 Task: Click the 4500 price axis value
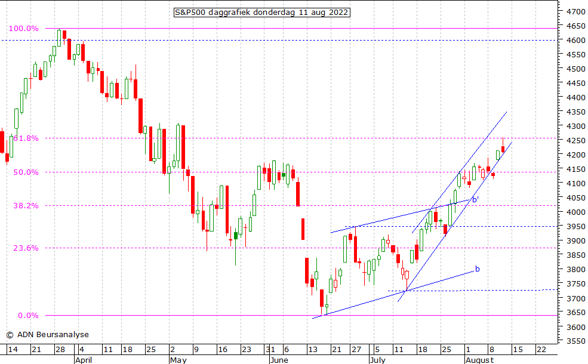[576, 69]
